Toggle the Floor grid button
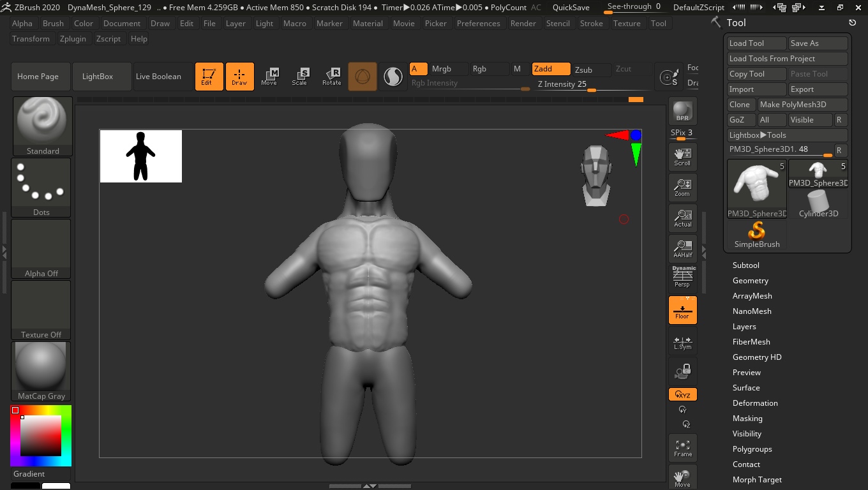 coord(682,310)
